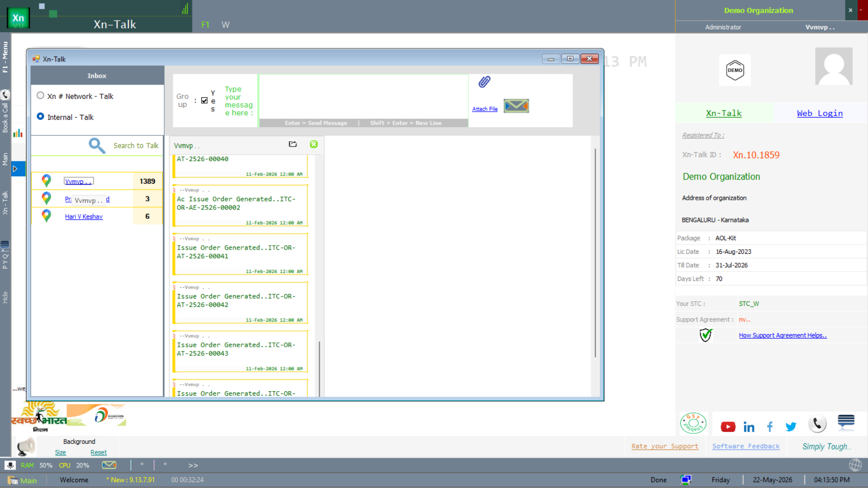Open the Inbox tab header
868x488 pixels.
pos(97,76)
